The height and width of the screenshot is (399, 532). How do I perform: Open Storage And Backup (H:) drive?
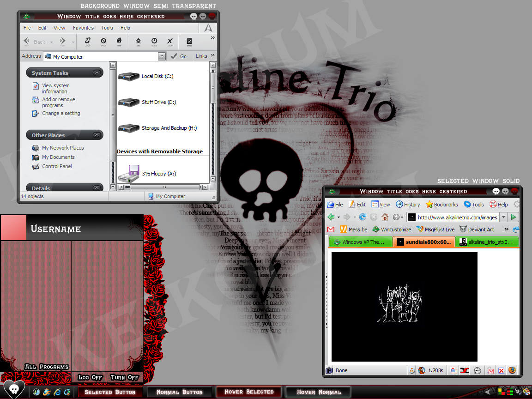click(157, 128)
